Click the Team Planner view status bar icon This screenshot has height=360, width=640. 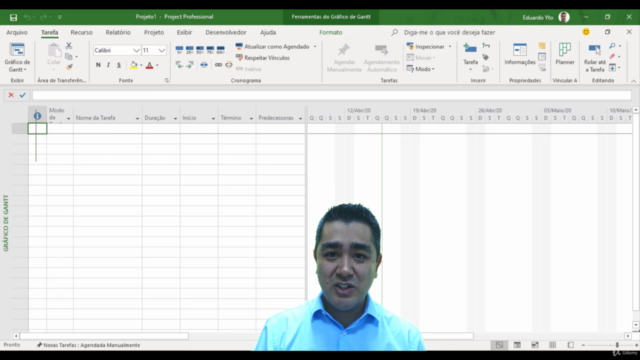point(535,345)
